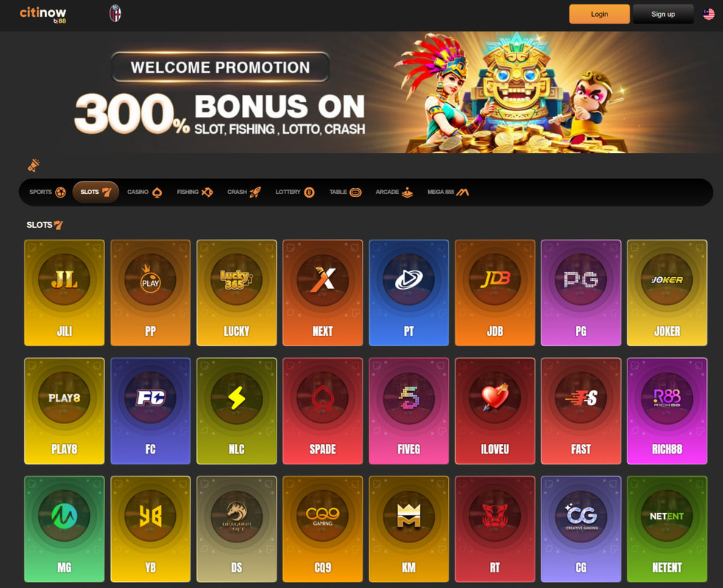Screen dimensions: 723x588
Task: Open the ILOVEU heart provider tile
Action: [495, 411]
